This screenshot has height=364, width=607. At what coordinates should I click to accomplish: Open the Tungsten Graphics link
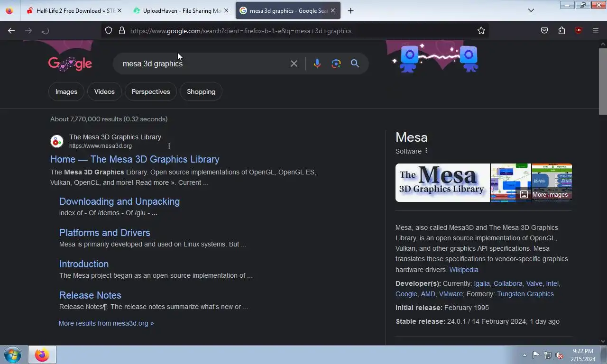525,294
